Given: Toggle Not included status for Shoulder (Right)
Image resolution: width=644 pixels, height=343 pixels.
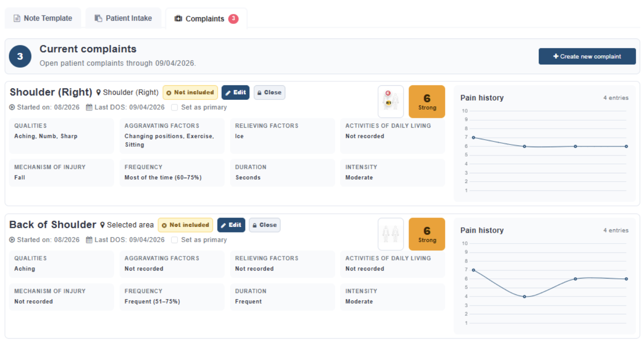Looking at the screenshot, I should pyautogui.click(x=190, y=93).
